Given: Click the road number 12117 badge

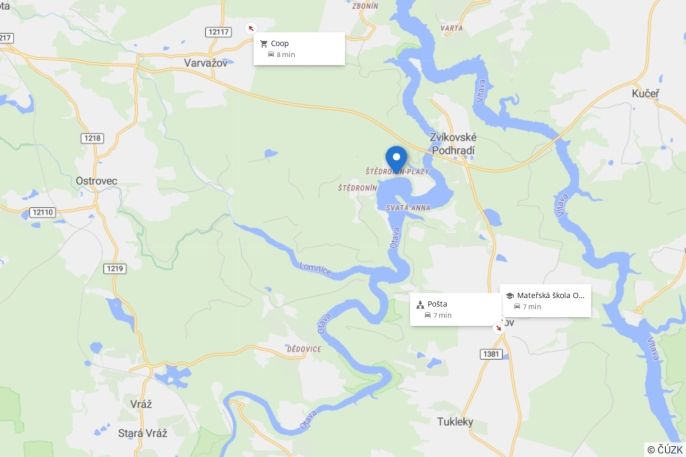Looking at the screenshot, I should pos(218,32).
